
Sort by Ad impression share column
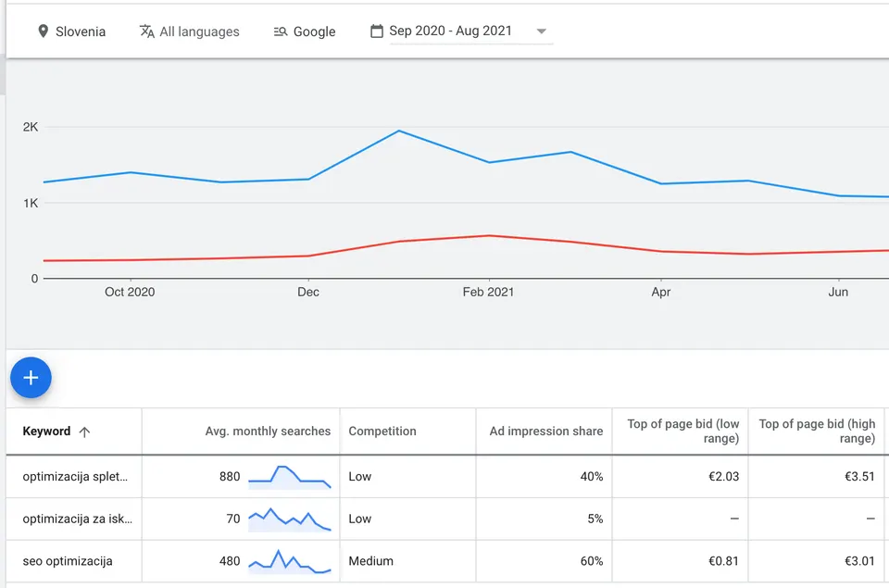(x=546, y=432)
